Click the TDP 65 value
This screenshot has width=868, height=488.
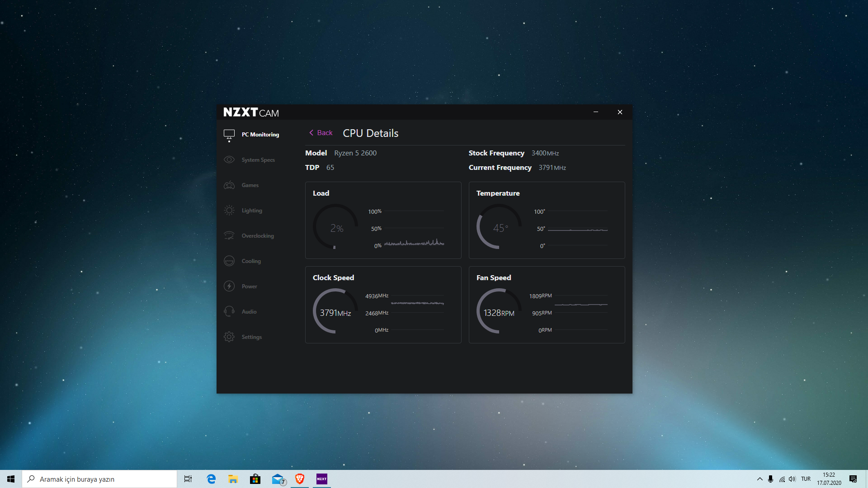click(330, 168)
